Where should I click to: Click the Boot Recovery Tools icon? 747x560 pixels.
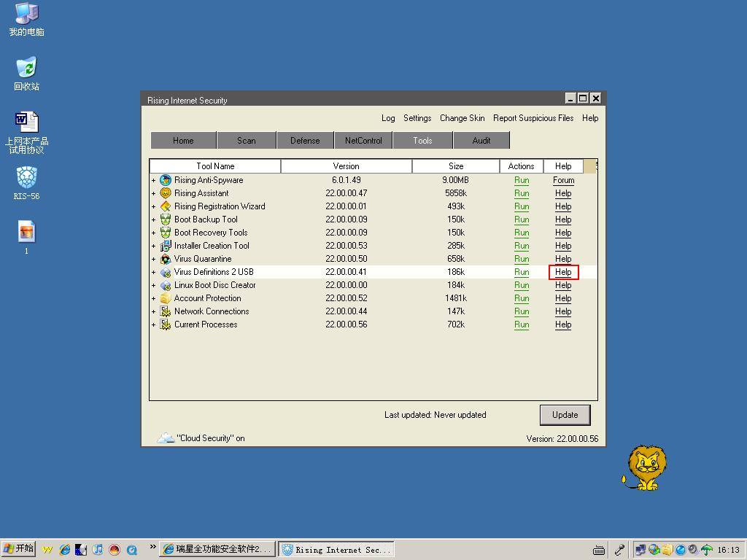tap(166, 233)
